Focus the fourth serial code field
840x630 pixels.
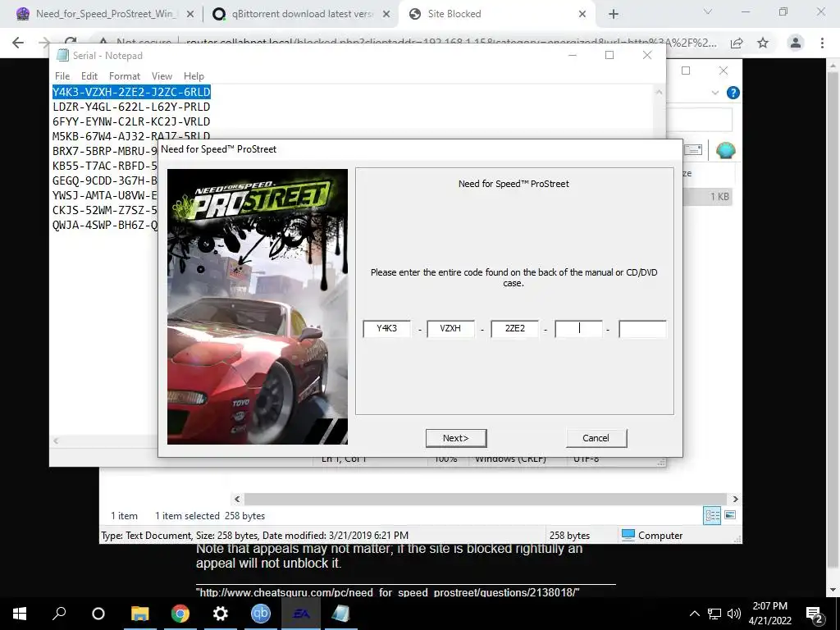tap(578, 328)
